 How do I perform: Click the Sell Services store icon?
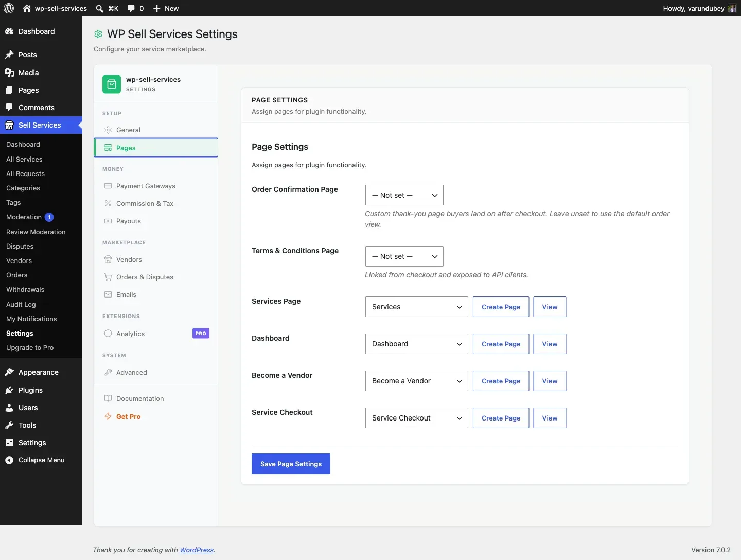tap(9, 125)
